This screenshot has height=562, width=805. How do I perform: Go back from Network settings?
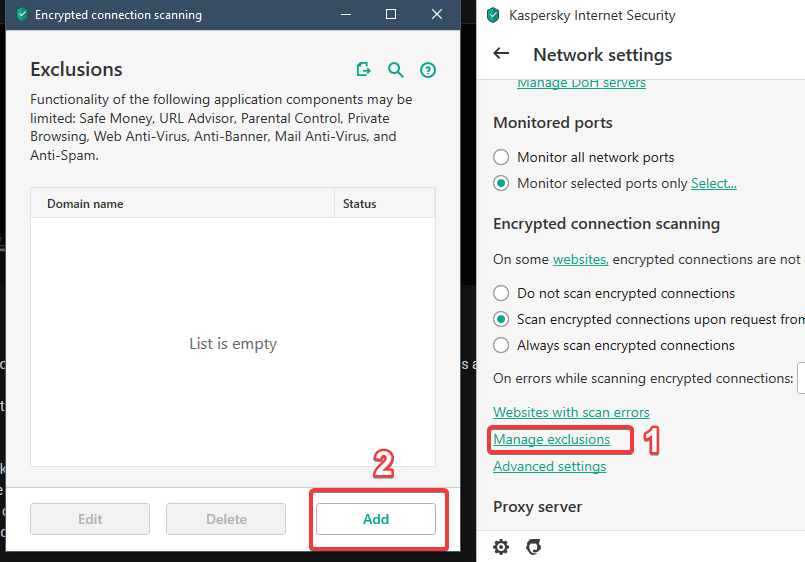[x=501, y=54]
